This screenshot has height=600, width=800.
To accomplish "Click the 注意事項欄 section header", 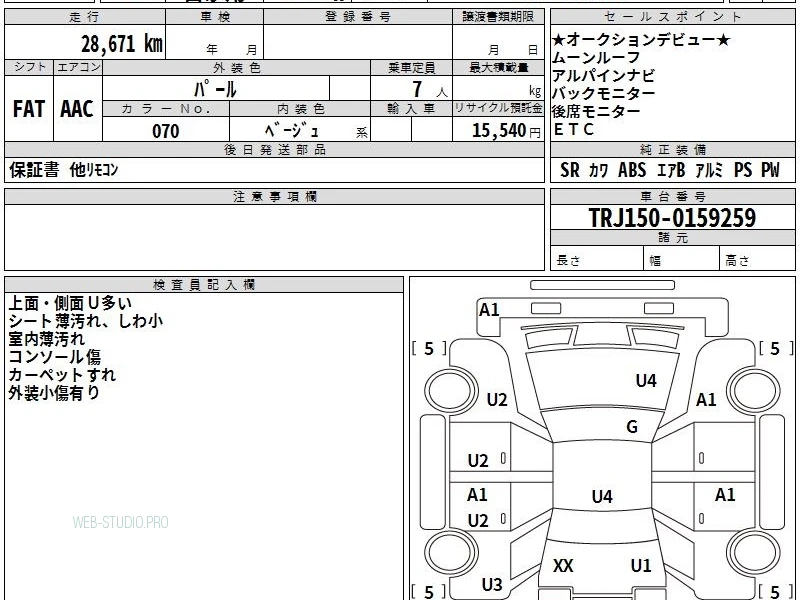I will (x=274, y=196).
